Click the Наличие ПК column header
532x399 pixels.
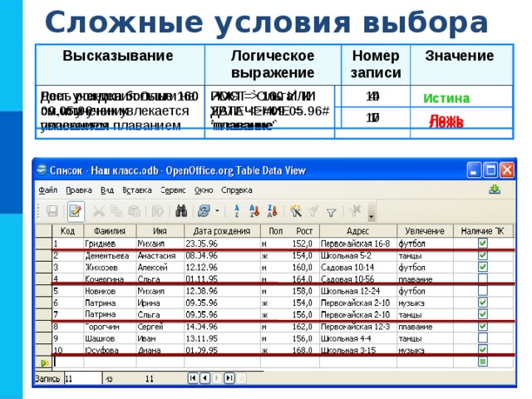tap(482, 231)
